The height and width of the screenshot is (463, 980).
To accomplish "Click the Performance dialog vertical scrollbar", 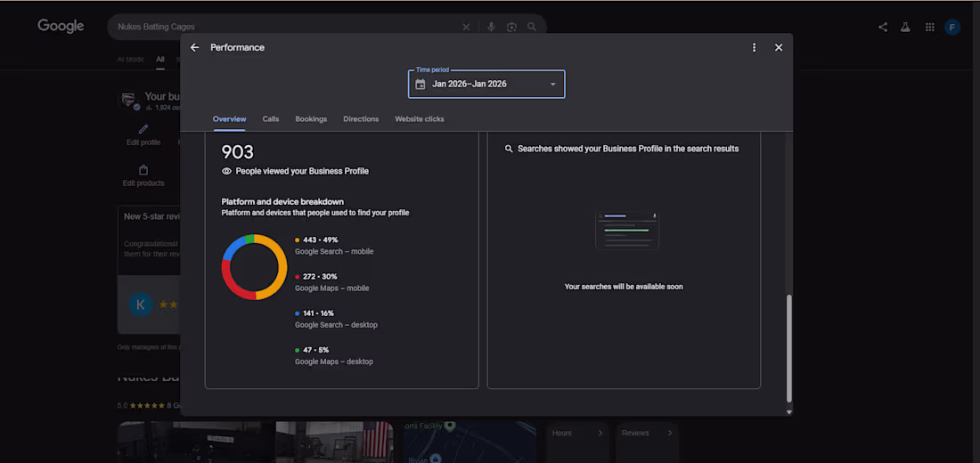I will tap(788, 347).
